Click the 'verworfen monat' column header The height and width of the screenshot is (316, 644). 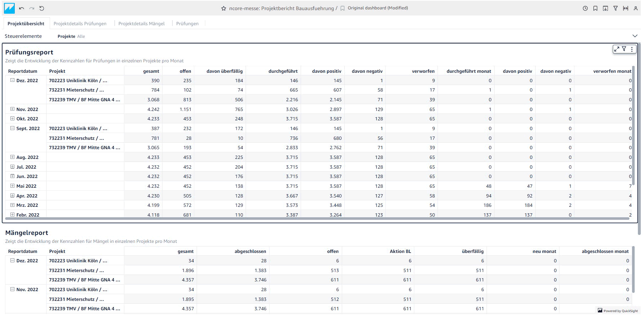[612, 71]
